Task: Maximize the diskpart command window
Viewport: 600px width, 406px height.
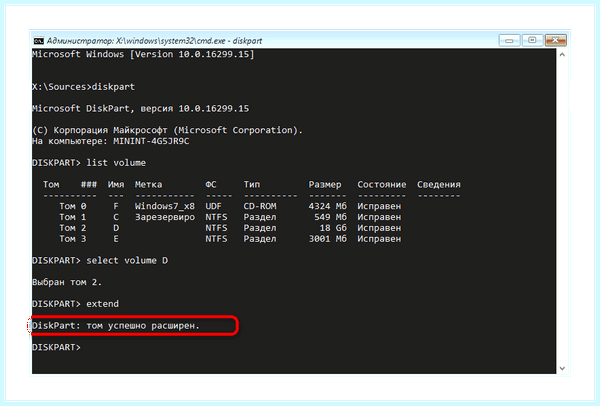Action: click(532, 40)
